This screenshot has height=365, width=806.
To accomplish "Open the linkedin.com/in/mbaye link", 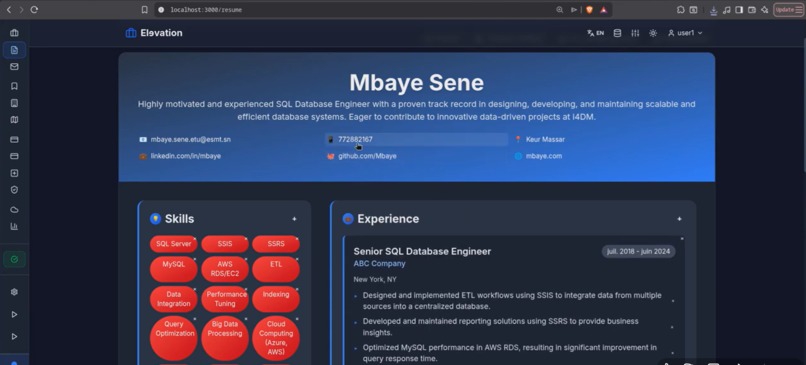I will (186, 156).
